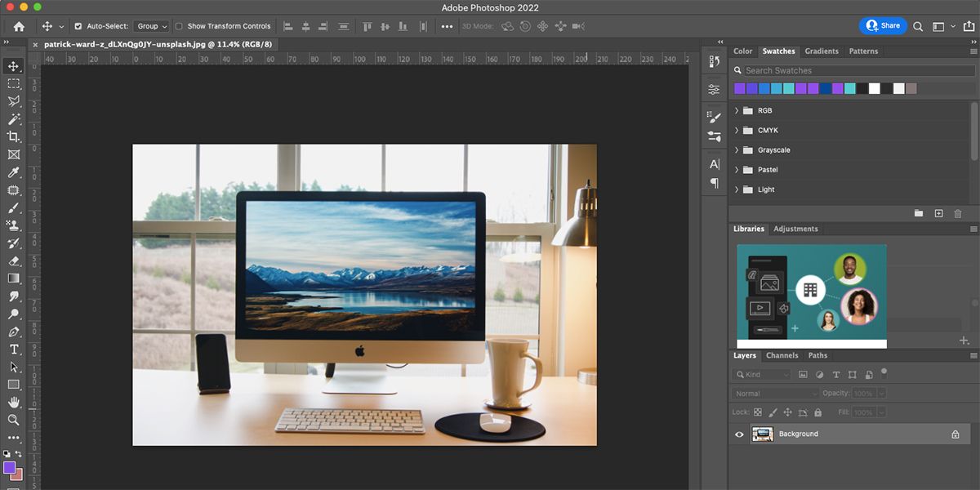
Task: Expand the Pastel swatches group
Action: [737, 169]
